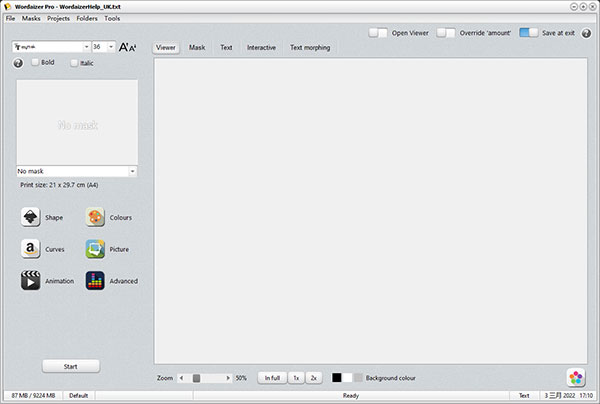Image resolution: width=600 pixels, height=404 pixels.
Task: Open the Advanced settings icon
Action: (95, 281)
